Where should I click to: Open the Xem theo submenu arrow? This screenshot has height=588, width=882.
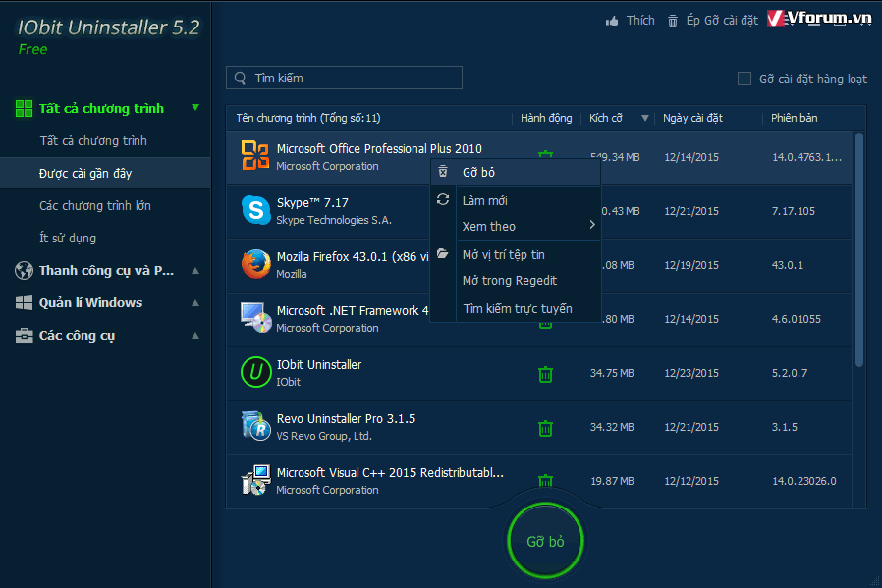591,224
